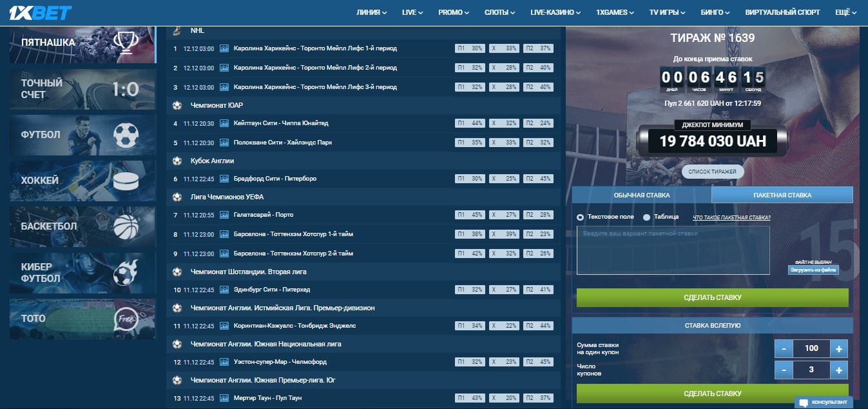Viewport: 868px width, 409px height.
Task: Click the NHL league icon
Action: 177,30
